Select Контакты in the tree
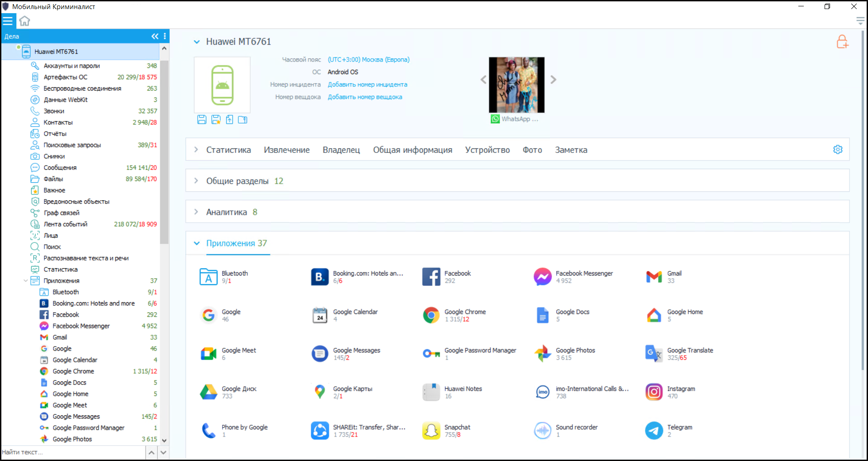Image resolution: width=868 pixels, height=461 pixels. tap(94, 123)
